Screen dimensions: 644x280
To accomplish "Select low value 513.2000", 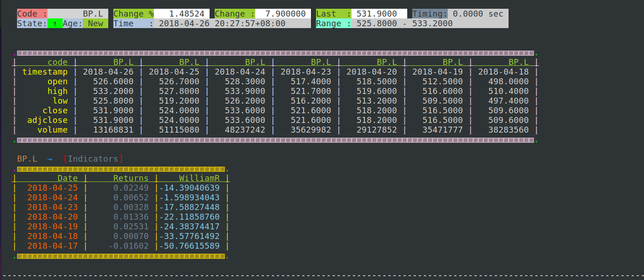I will 377,101.
